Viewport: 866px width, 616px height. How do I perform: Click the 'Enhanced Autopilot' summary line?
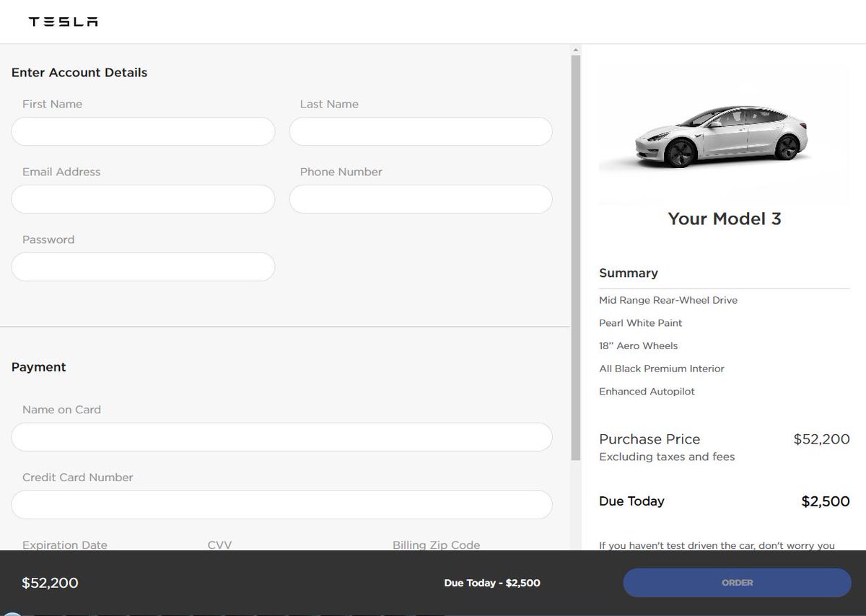pyautogui.click(x=647, y=392)
